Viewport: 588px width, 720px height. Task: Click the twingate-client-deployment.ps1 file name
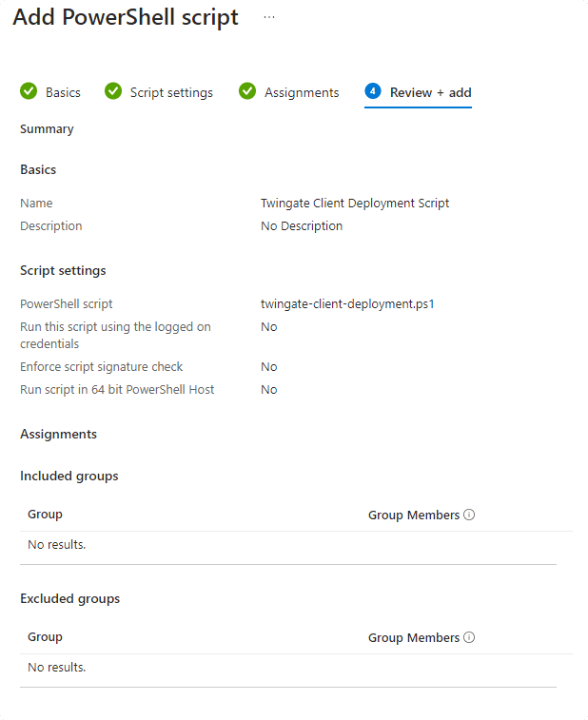[x=347, y=304]
